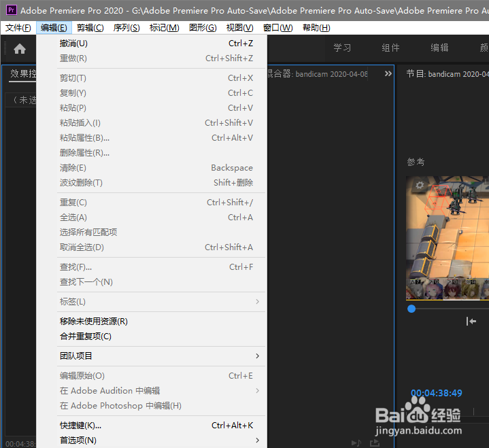Screen dimensions: 489x448
Task: Select the audio mixer bandicam panel tab
Action: point(318,74)
